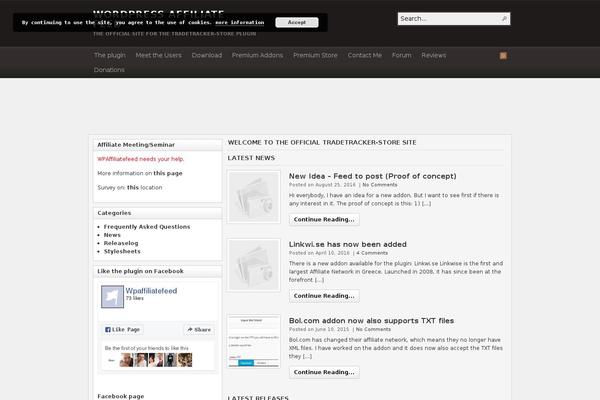The image size is (600, 400).
Task: Open 'The plugin' menu item
Action: (x=110, y=55)
